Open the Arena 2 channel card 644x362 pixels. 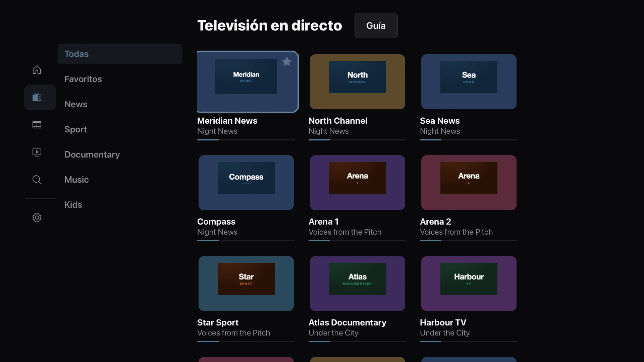pyautogui.click(x=469, y=183)
